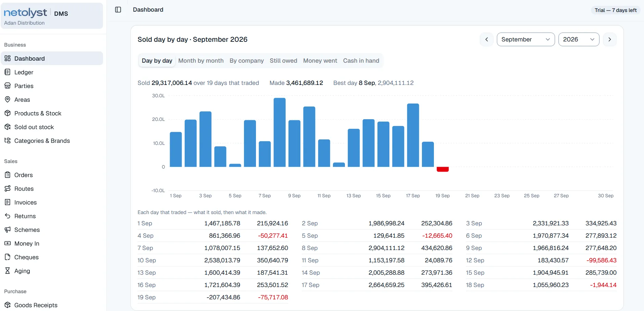Switch to Month by month tab
Image resolution: width=644 pixels, height=311 pixels.
tap(201, 61)
